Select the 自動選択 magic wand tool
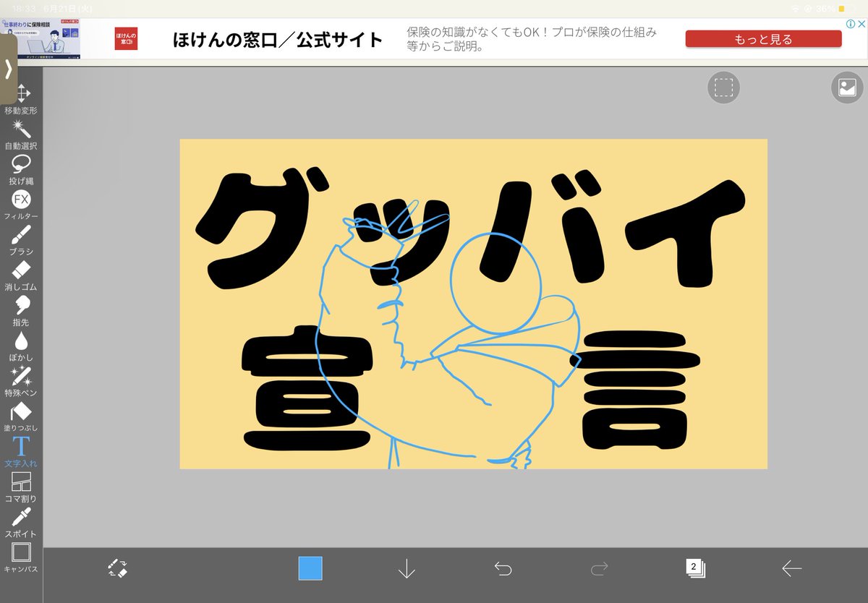This screenshot has height=603, width=868. (21, 134)
